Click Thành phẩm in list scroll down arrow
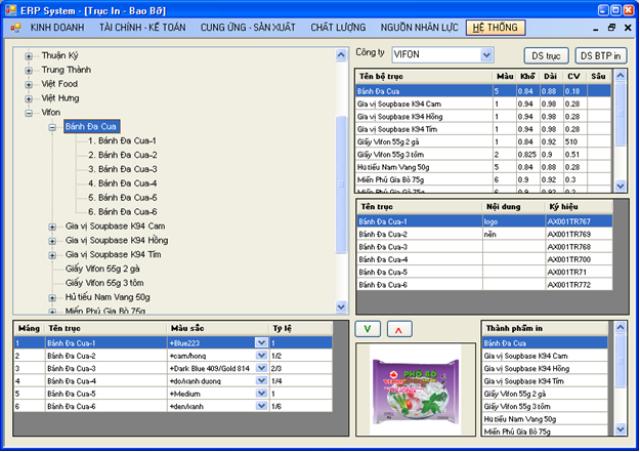This screenshot has height=452, width=640. point(620,429)
